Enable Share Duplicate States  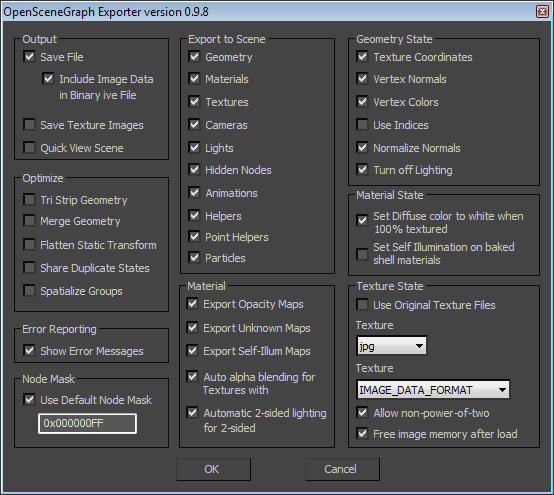coord(29,267)
